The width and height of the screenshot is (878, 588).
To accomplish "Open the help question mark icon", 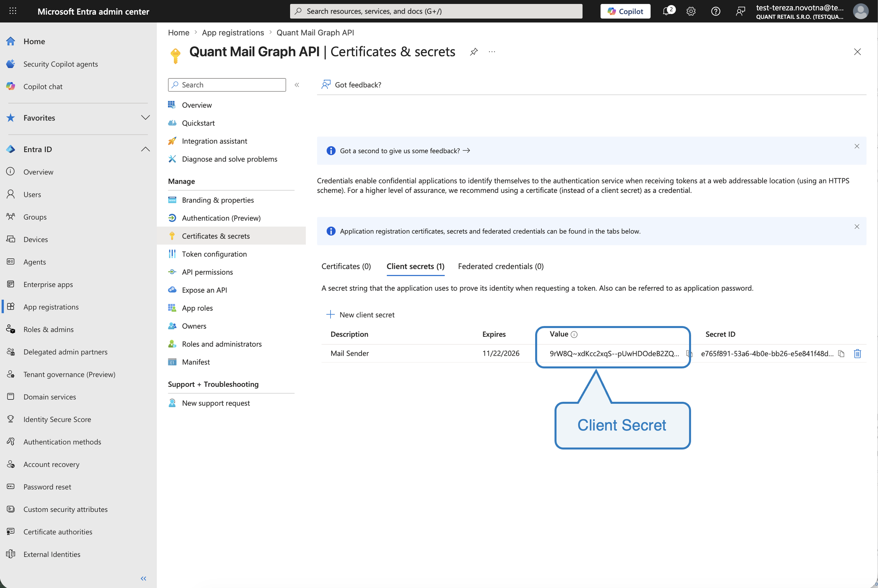I will (716, 11).
